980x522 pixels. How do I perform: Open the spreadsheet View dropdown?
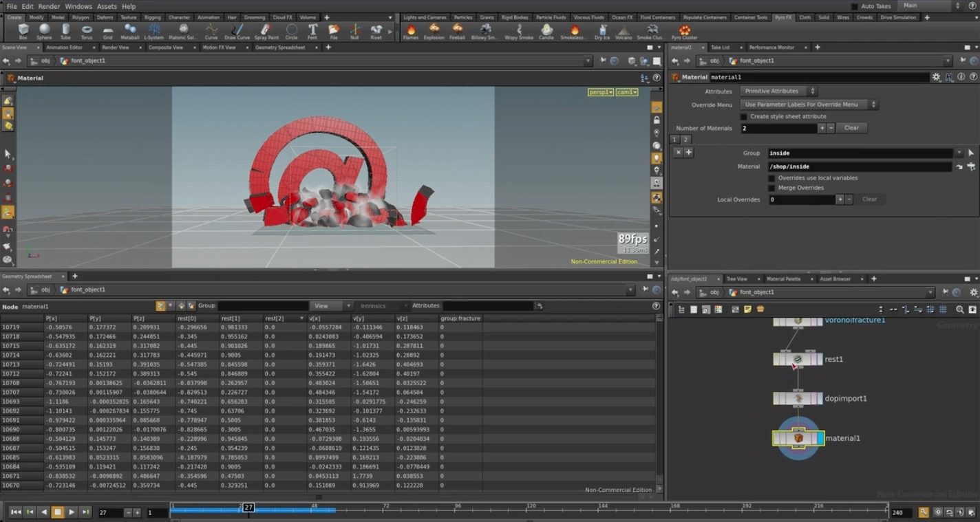(x=331, y=306)
